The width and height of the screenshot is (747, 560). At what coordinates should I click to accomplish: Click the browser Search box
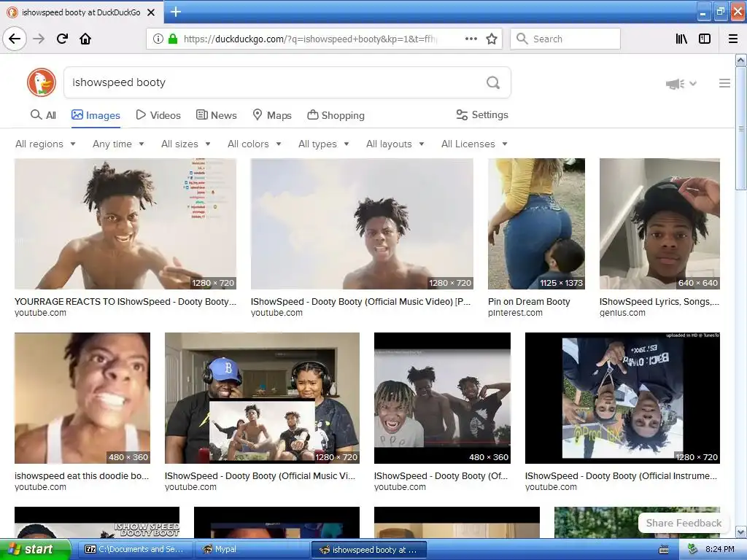click(x=565, y=39)
